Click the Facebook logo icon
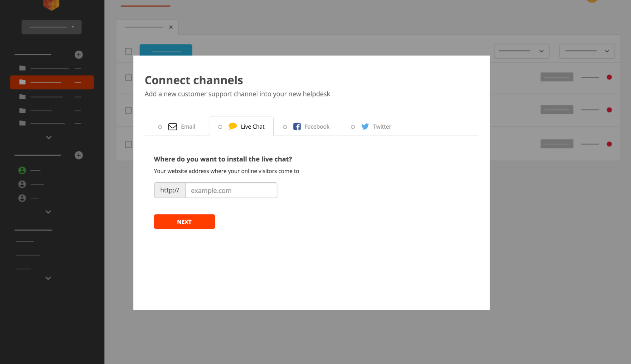Viewport: 631px width, 364px height. coord(297,126)
